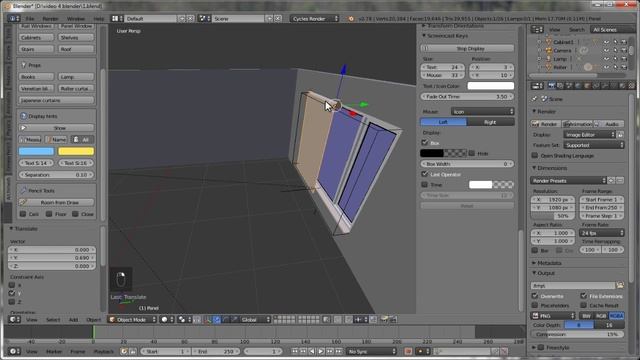The image size is (640, 360).
Task: Toggle the Box checkbox in Screencast Keys
Action: pyautogui.click(x=425, y=142)
